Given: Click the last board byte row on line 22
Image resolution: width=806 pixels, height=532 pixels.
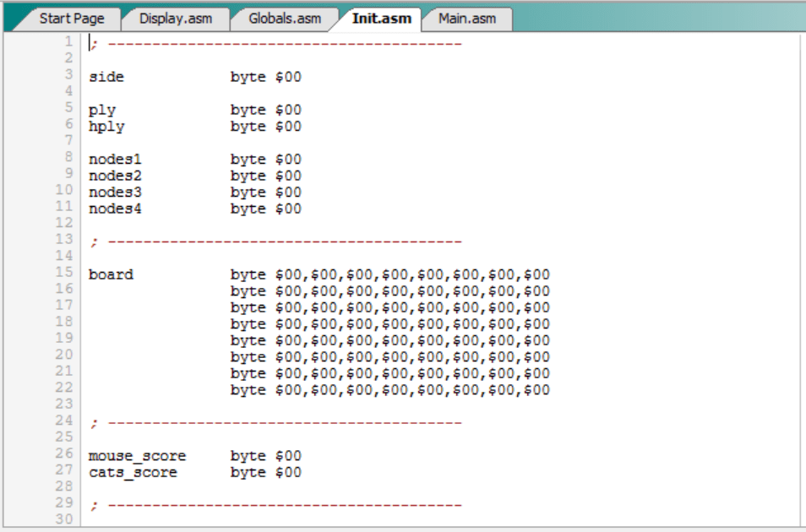Looking at the screenshot, I should (389, 390).
